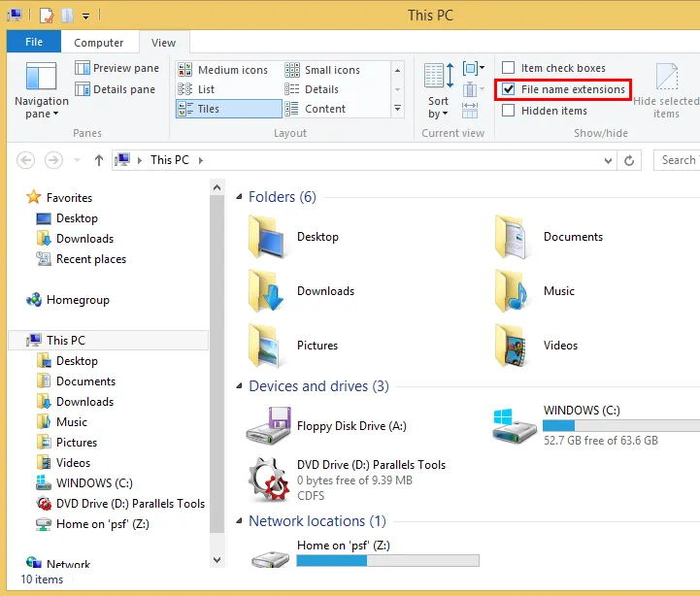Go forward with the Forward arrow
700x596 pixels.
[53, 160]
